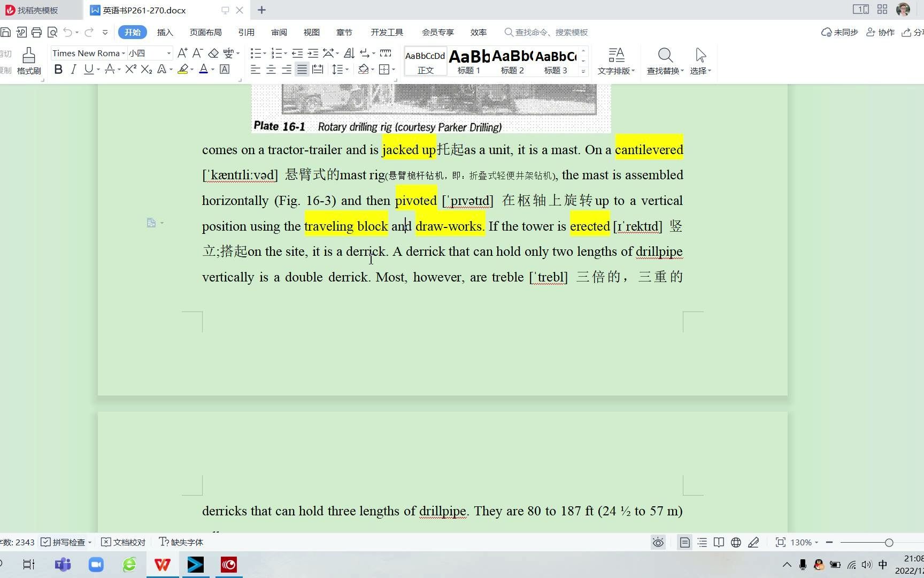Viewport: 924px width, 578px height.
Task: Decrease font size with A- icon
Action: [197, 53]
